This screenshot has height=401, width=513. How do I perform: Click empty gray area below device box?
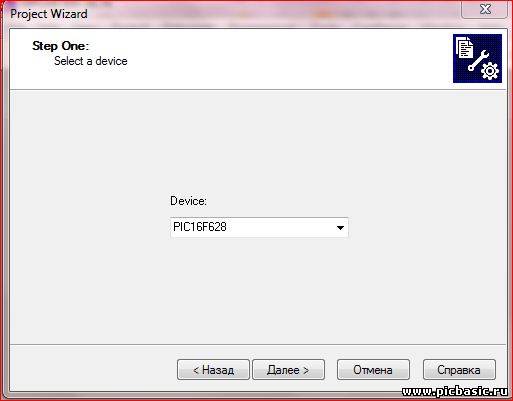259,290
